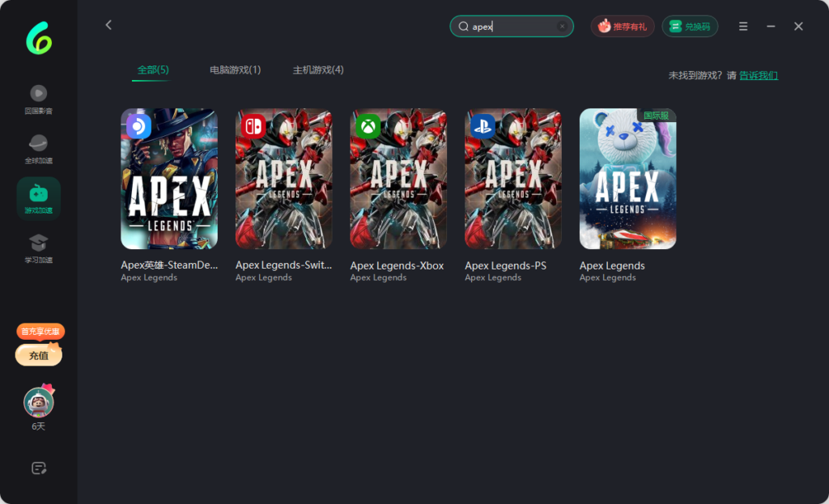Viewport: 829px width, 504px height.
Task: Click the user avatar showing 6天
Action: tap(38, 401)
